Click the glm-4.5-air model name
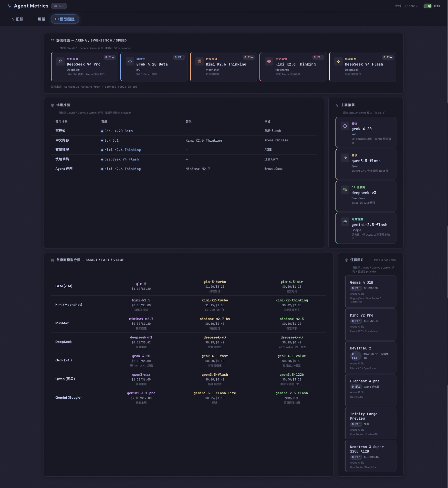Image resolution: width=448 pixels, height=488 pixels. tap(292, 282)
